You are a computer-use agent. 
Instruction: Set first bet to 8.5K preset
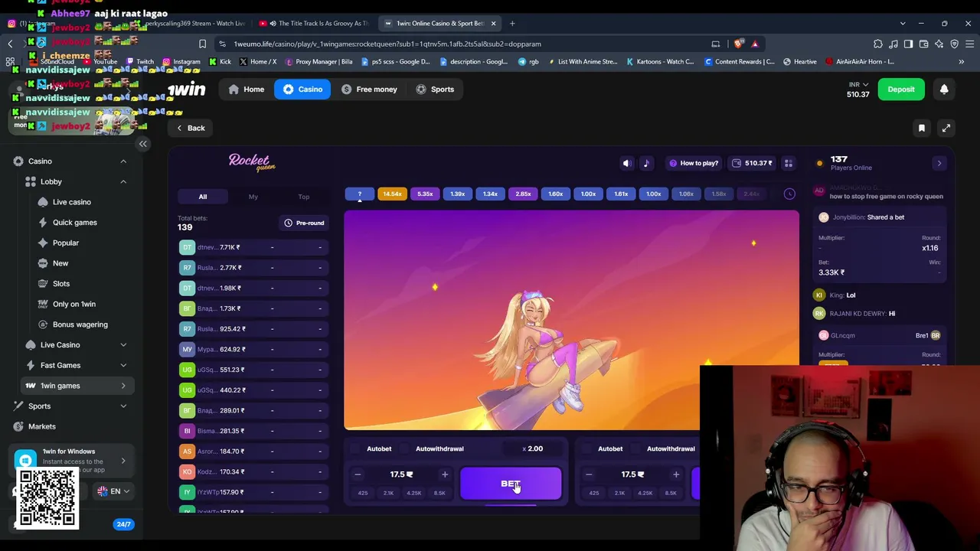pos(439,493)
